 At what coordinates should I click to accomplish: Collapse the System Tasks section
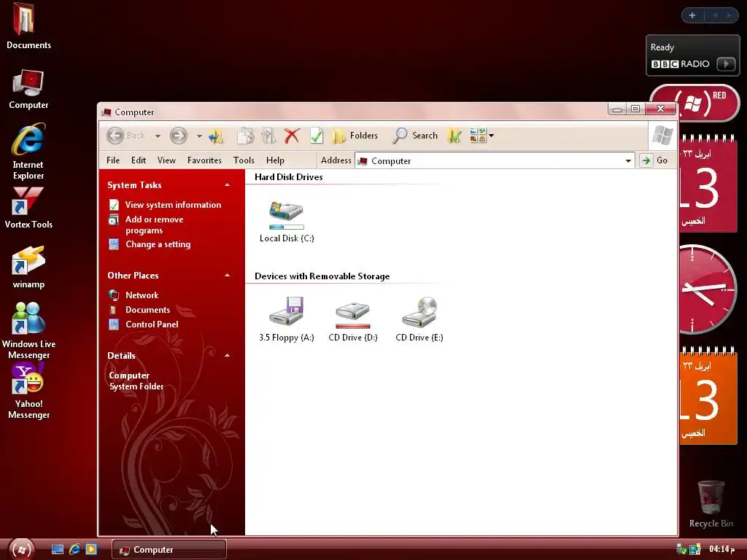pyautogui.click(x=228, y=184)
